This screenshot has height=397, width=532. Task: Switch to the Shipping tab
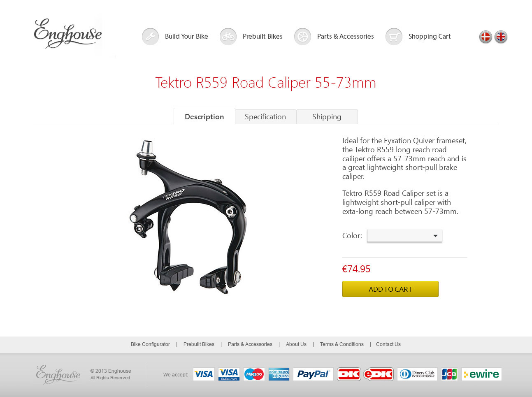click(x=327, y=117)
